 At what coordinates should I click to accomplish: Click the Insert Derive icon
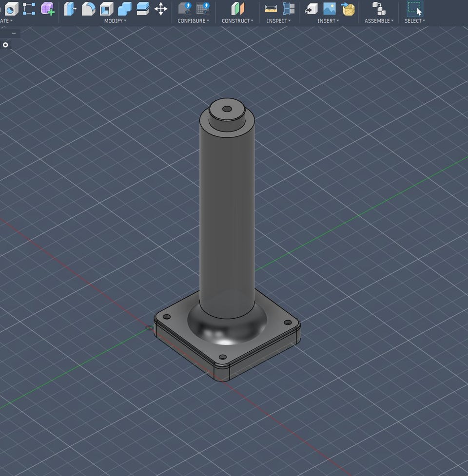pos(312,8)
